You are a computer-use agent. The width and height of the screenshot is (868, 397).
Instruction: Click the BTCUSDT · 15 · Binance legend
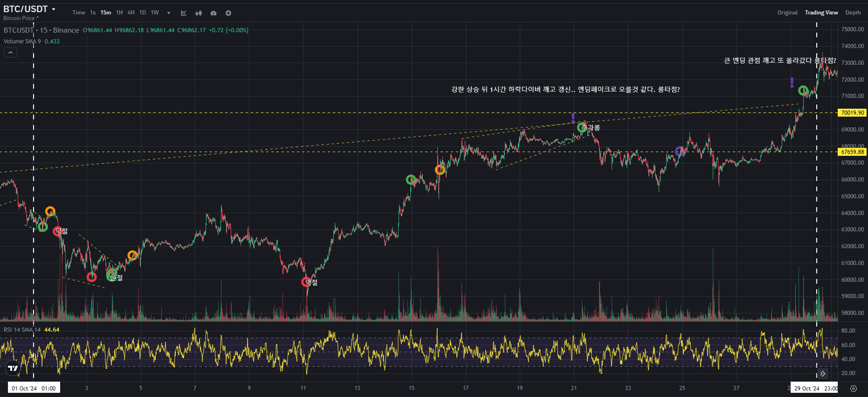(x=41, y=30)
